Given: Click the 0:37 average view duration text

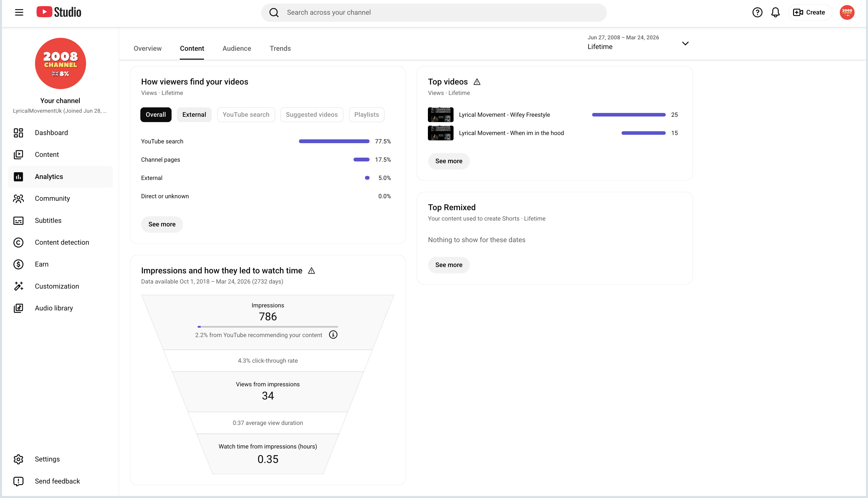Looking at the screenshot, I should tap(268, 423).
